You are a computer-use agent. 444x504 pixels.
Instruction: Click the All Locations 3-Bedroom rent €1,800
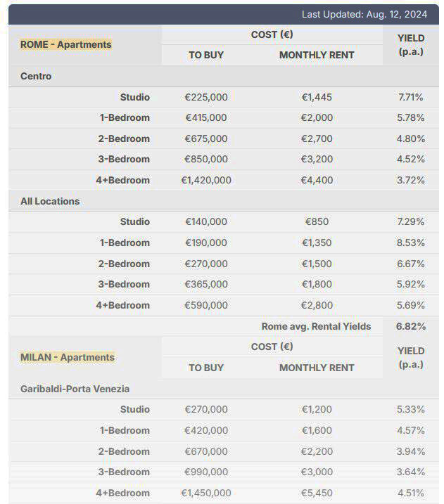tap(317, 284)
